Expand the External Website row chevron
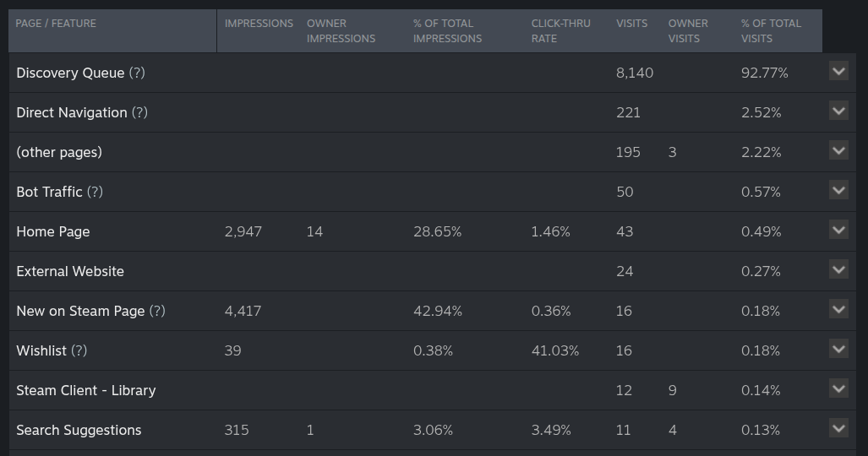 click(838, 269)
